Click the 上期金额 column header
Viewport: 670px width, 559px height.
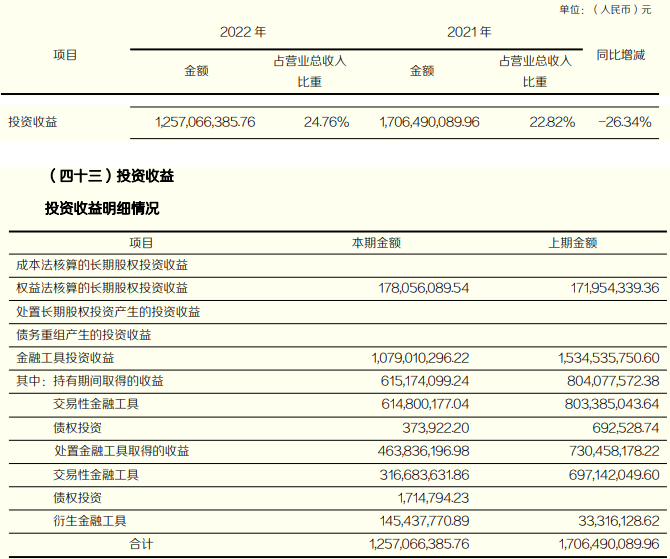573,243
